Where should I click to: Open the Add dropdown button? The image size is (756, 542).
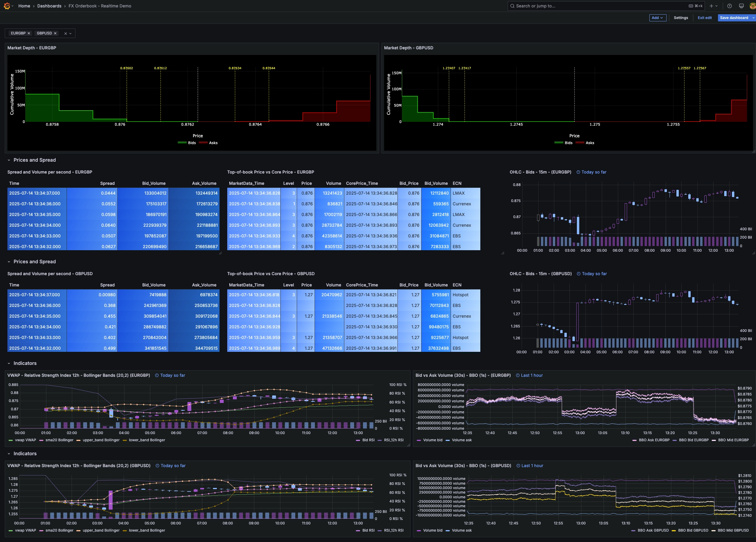point(657,18)
